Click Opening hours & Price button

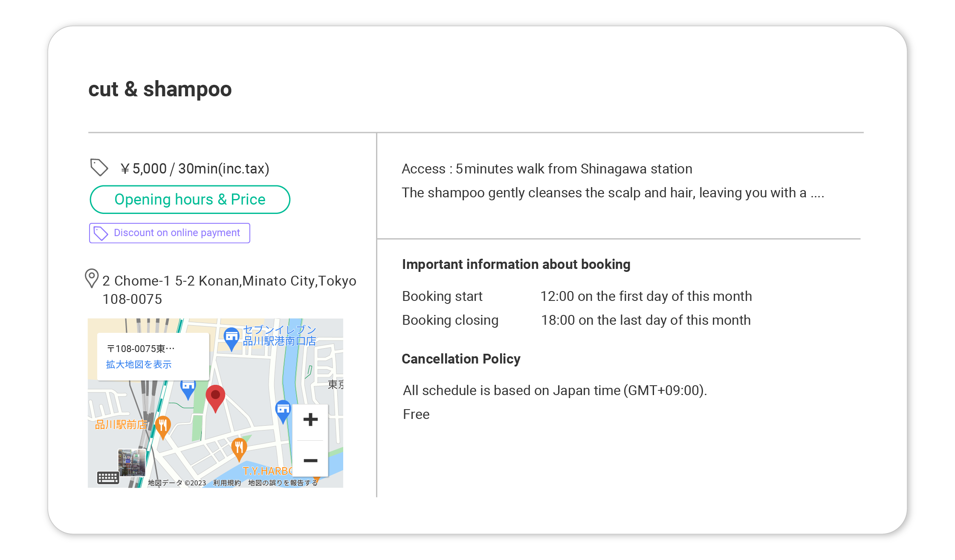(x=190, y=199)
